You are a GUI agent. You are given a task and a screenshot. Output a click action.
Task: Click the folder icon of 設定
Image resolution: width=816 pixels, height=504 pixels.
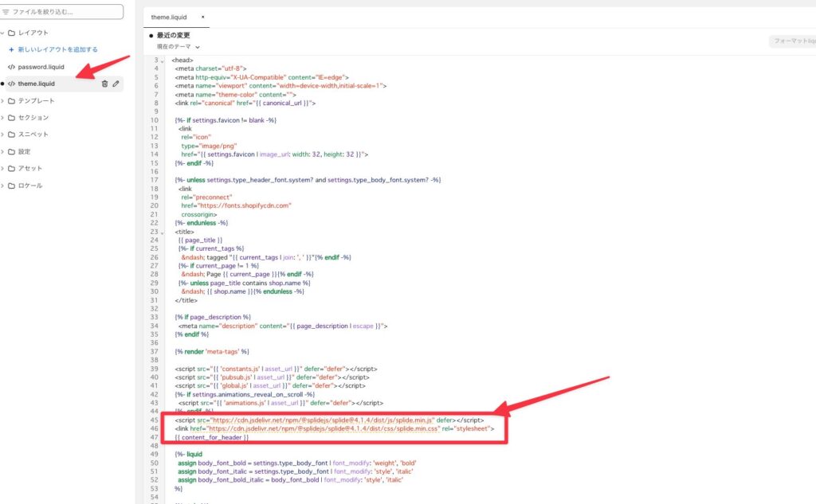[11, 152]
